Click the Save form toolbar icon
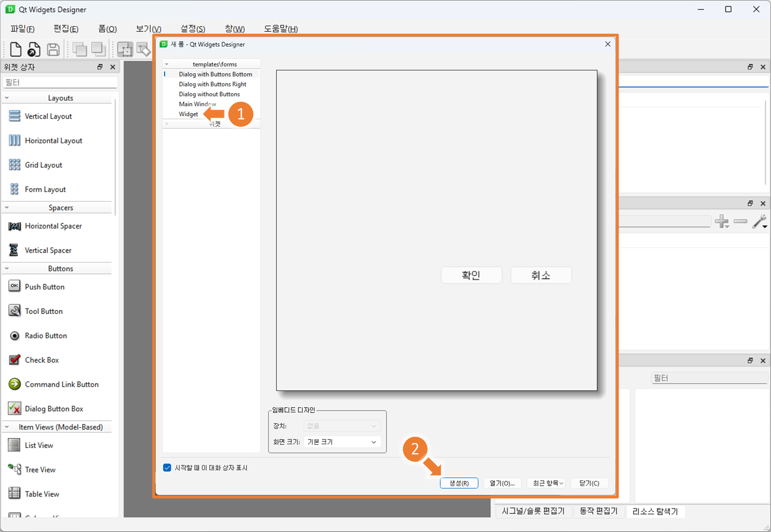Image resolution: width=771 pixels, height=532 pixels. pyautogui.click(x=53, y=49)
